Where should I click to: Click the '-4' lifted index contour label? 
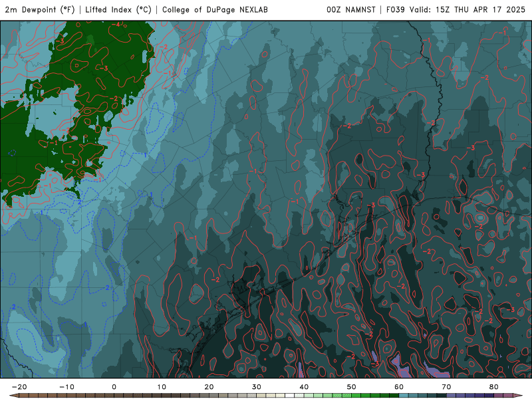(x=116, y=25)
